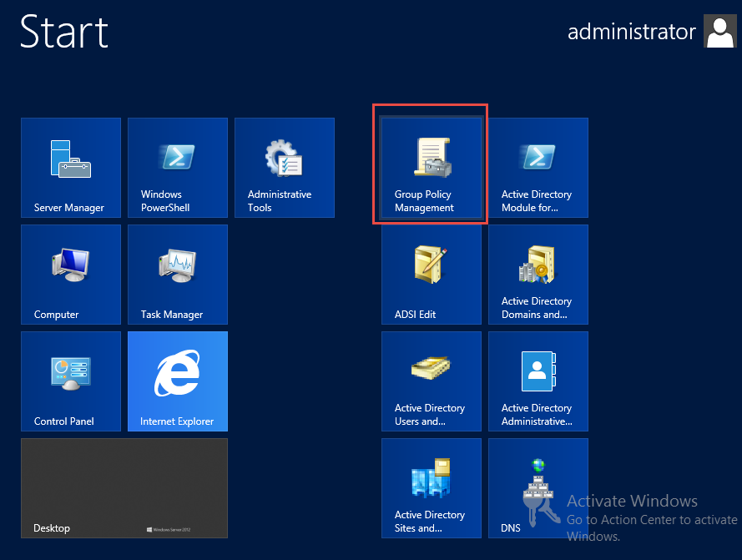The width and height of the screenshot is (742, 560).
Task: Launch the Internet Explorer tile
Action: tap(178, 381)
